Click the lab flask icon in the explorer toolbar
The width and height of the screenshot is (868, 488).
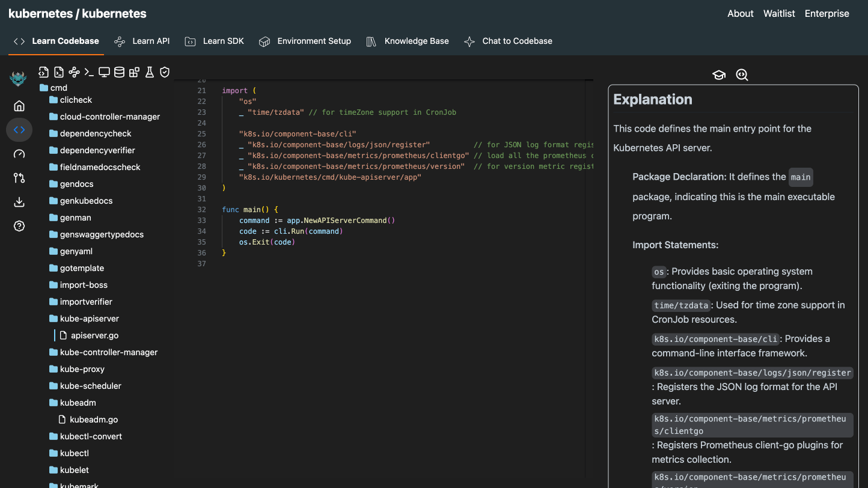[150, 72]
